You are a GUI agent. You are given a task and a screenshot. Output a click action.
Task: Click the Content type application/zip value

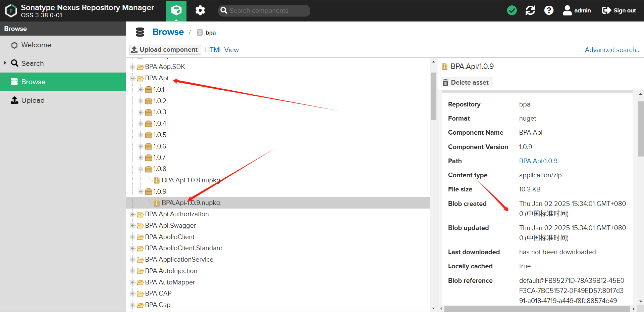540,175
